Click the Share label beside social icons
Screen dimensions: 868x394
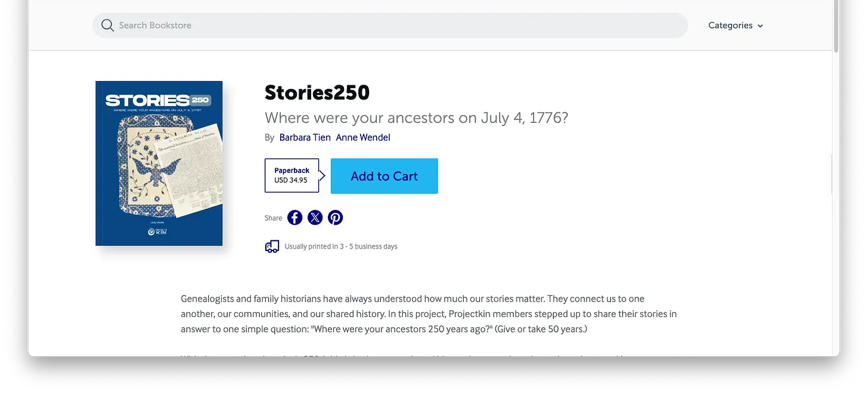pyautogui.click(x=274, y=218)
